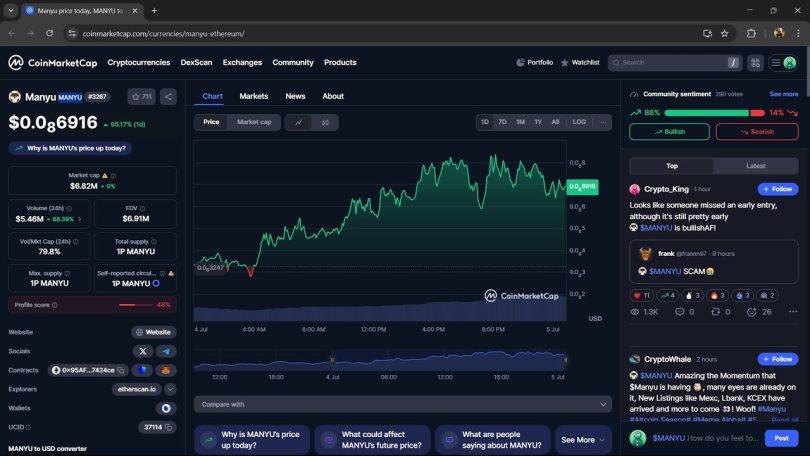Switch to candlestick chart icon
Viewport: 810px width, 456px height.
pos(325,122)
